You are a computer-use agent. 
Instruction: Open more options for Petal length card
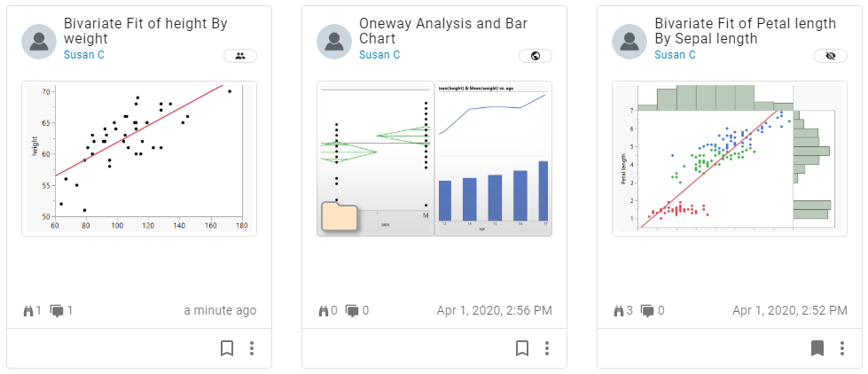(x=842, y=348)
